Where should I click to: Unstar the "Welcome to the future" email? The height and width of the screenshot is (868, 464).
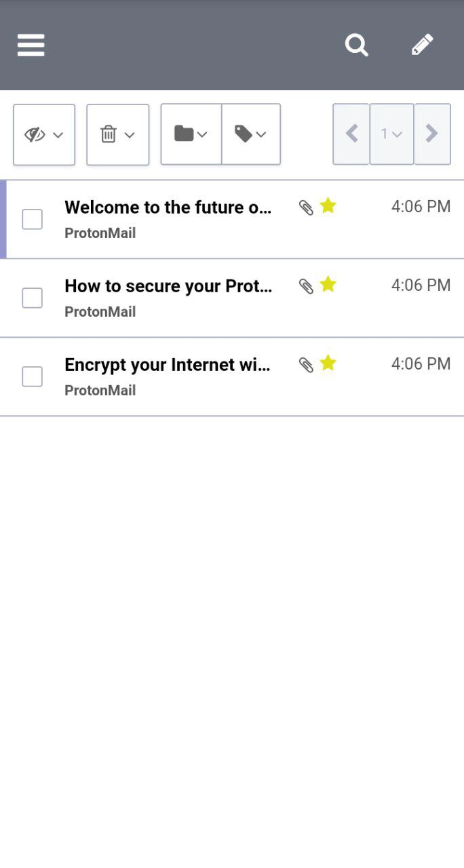328,205
